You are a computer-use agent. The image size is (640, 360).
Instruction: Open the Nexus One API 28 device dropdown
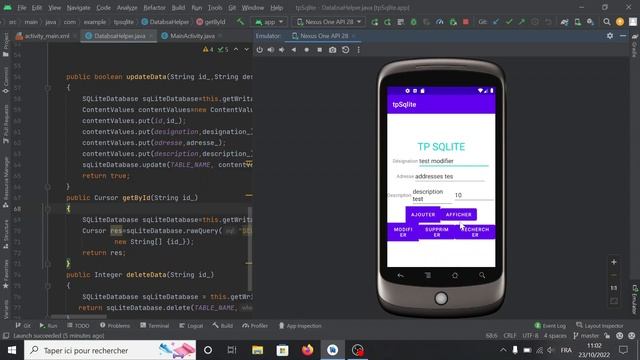pyautogui.click(x=329, y=22)
